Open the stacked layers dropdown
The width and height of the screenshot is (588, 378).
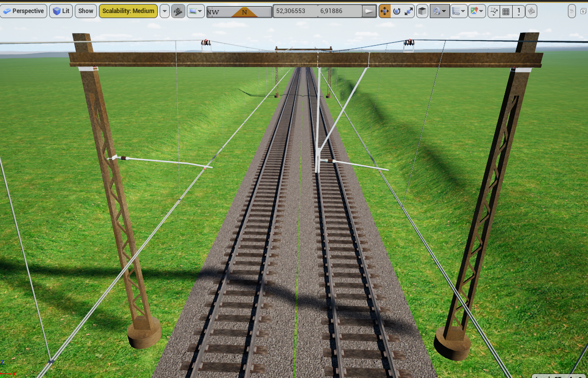[x=458, y=11]
